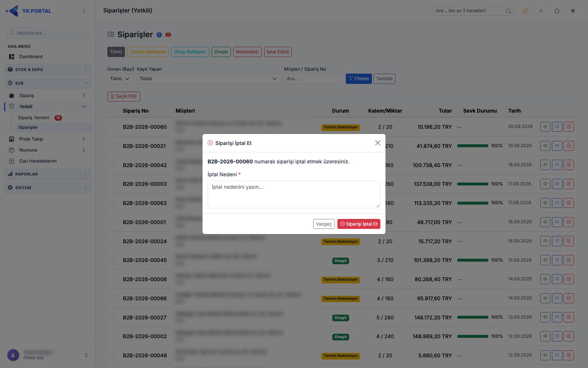Check the box for order B2B-2026-00024
The height and width of the screenshot is (368, 588).
(x=112, y=241)
